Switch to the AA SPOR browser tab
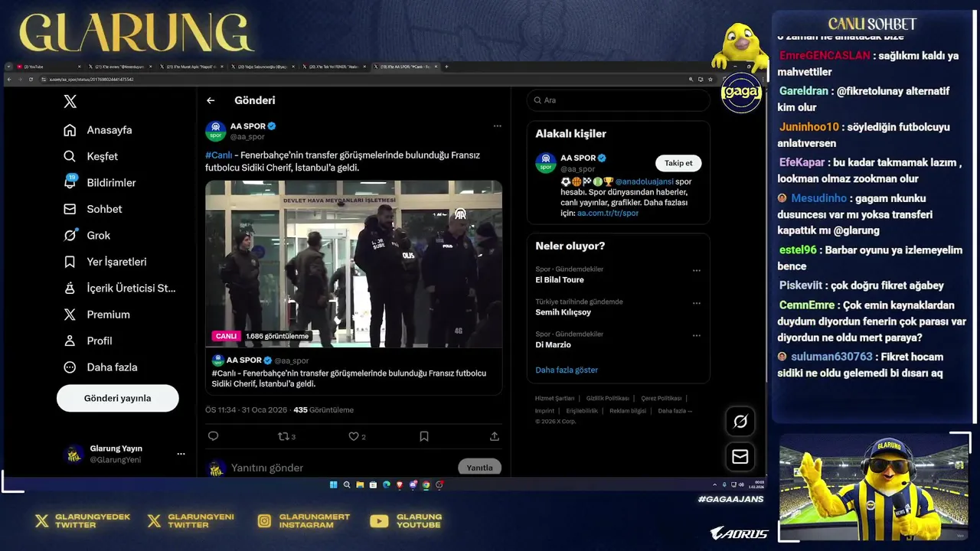 coord(407,67)
